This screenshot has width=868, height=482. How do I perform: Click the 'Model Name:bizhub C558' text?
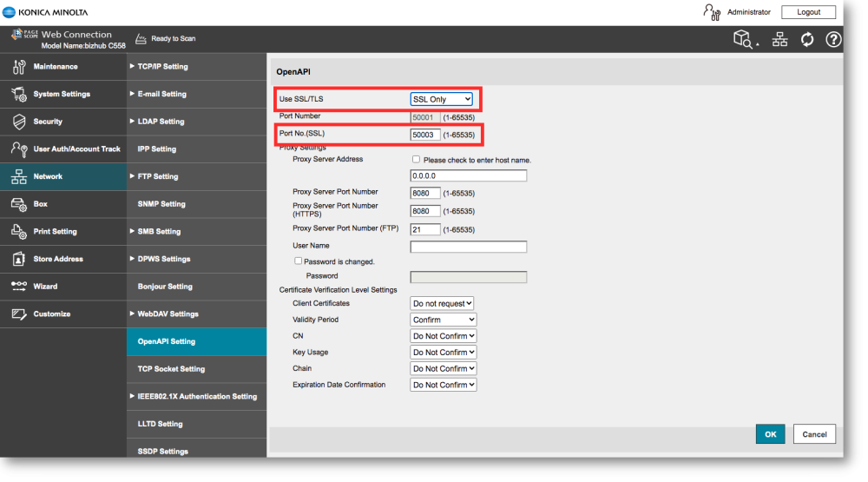pos(83,46)
